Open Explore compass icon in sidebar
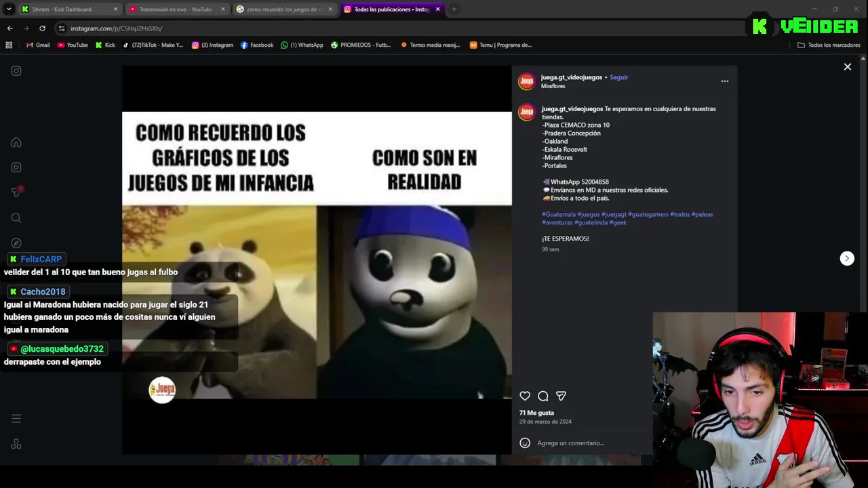The image size is (868, 488). [16, 243]
